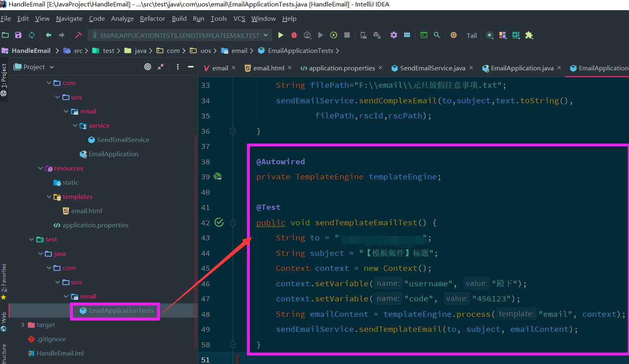Click EmailApplicationTests in the breadcrumb bar
The height and width of the screenshot is (364, 629).
point(301,50)
